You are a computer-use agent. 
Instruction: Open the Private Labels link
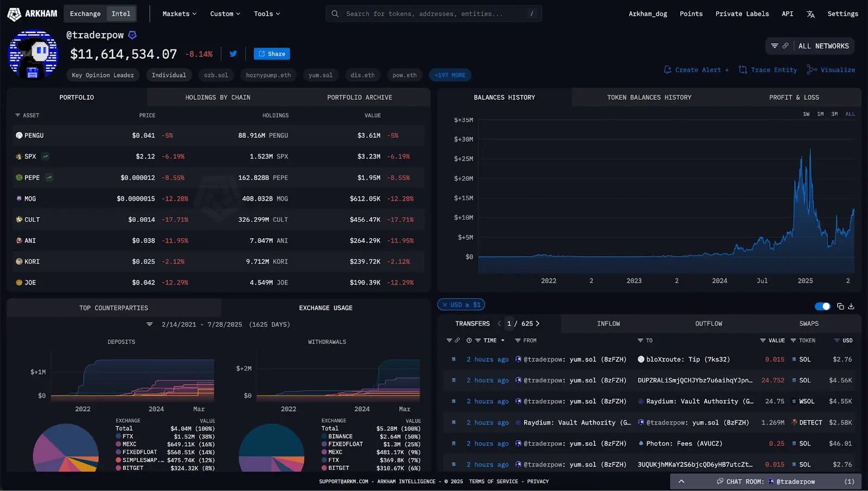(742, 14)
